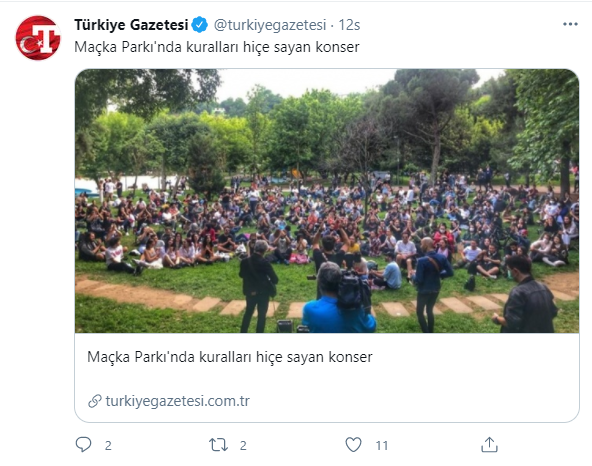Open the share upload icon
Viewport: 592px width, 466px height.
489,444
